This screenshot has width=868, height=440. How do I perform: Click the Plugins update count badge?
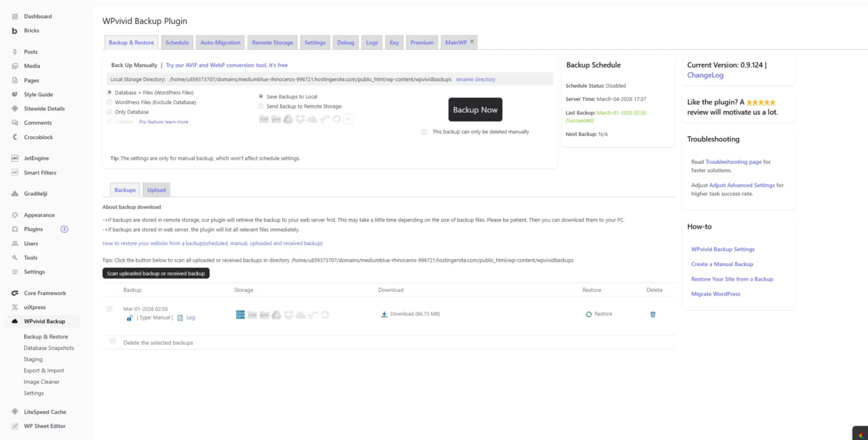coord(64,229)
